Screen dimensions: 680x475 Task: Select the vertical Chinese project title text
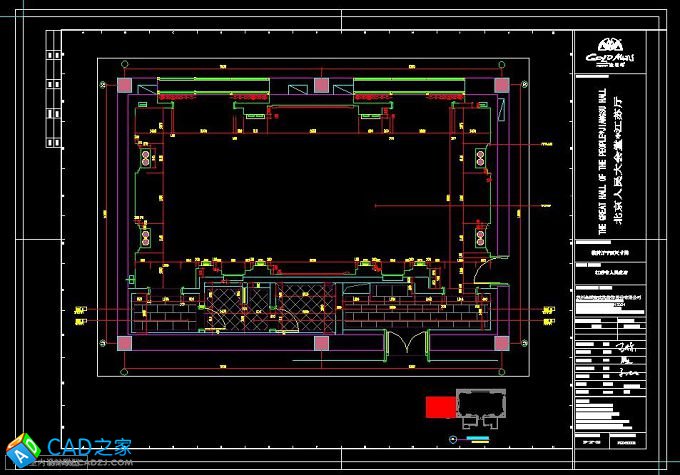click(617, 160)
